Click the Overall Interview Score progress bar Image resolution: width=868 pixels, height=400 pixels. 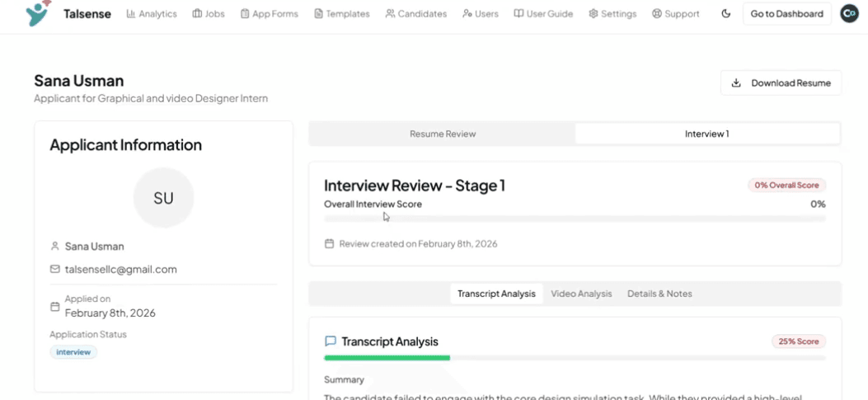pyautogui.click(x=575, y=219)
